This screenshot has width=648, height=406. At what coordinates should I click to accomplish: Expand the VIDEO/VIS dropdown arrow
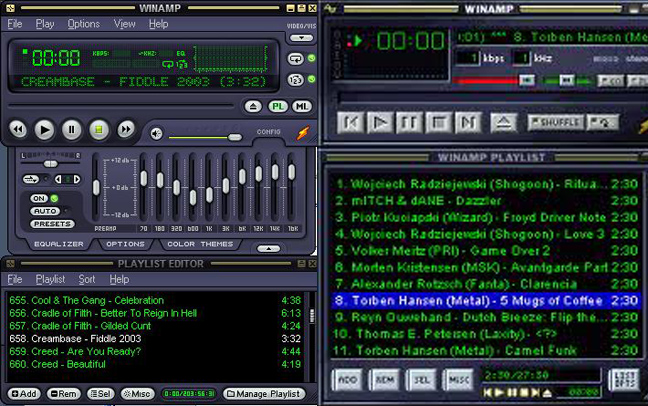click(301, 38)
